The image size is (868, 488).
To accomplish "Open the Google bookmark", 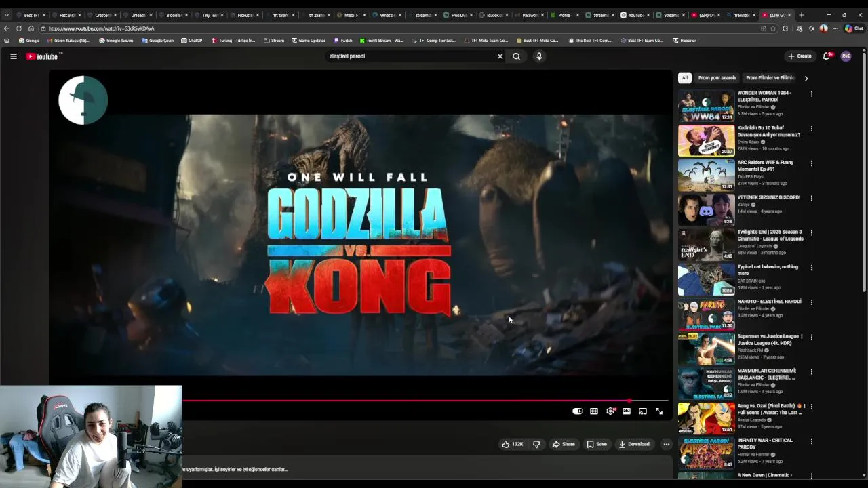I will point(29,41).
